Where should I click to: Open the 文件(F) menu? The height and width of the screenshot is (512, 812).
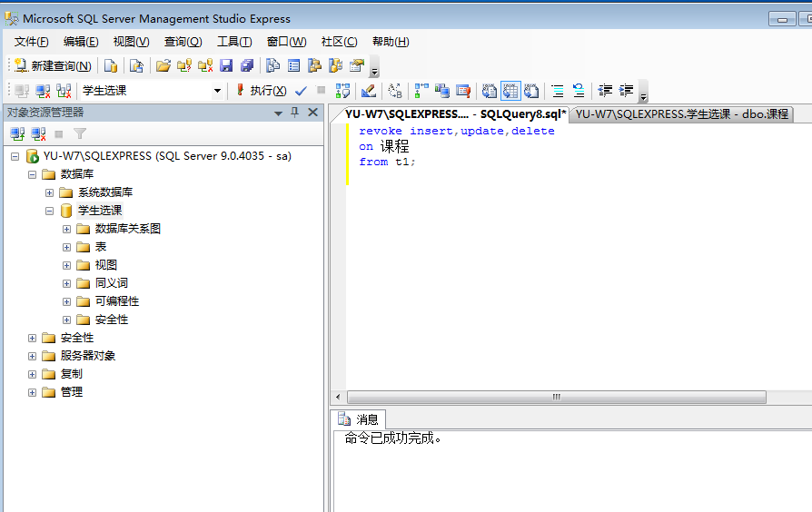[x=31, y=42]
